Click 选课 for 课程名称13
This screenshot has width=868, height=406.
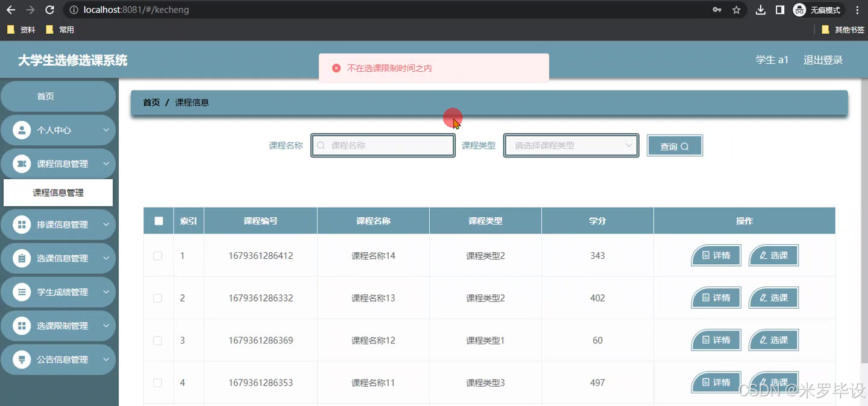pos(773,298)
